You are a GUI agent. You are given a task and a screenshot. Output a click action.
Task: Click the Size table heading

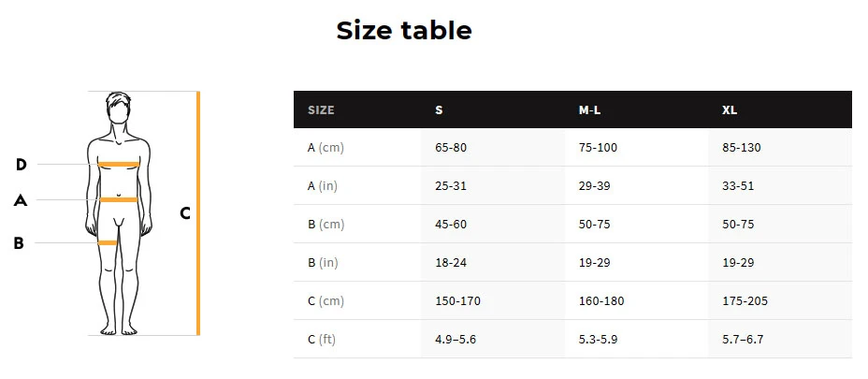pos(404,31)
